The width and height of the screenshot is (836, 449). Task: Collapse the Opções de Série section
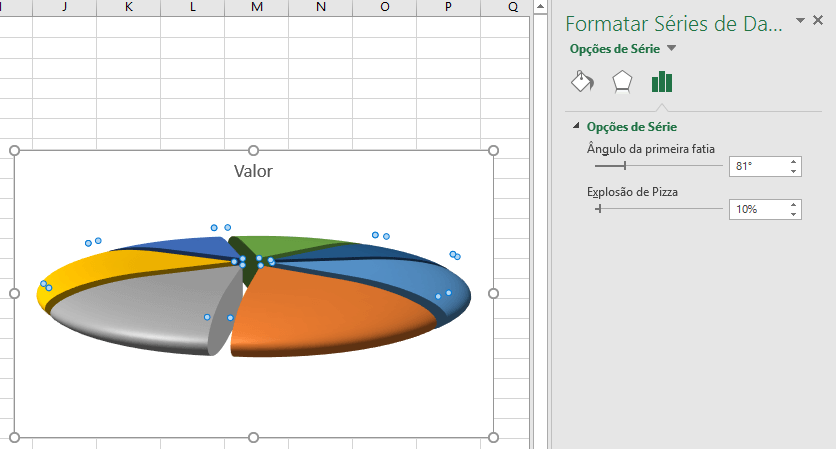[576, 126]
